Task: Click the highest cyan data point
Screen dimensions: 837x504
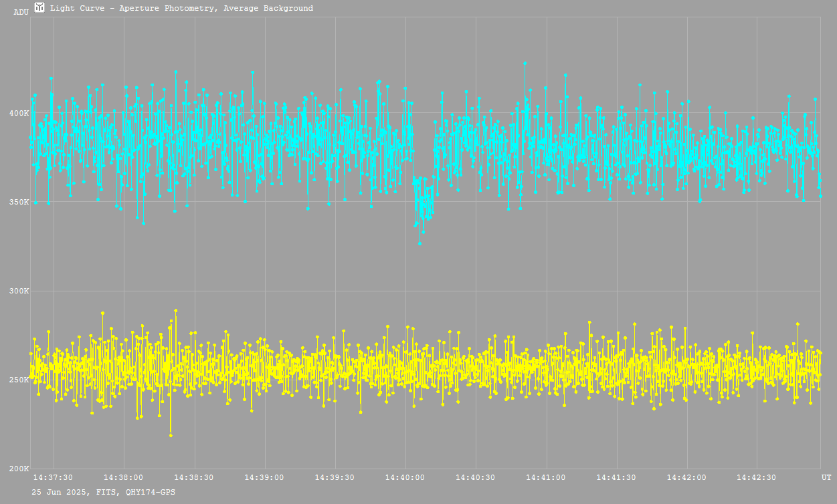Action: (525, 63)
